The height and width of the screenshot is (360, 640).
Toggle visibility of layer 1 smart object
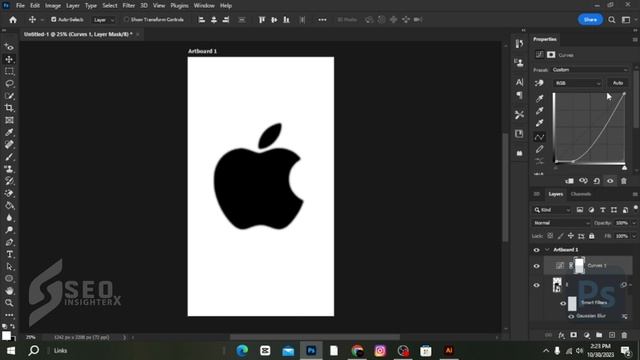pos(536,285)
